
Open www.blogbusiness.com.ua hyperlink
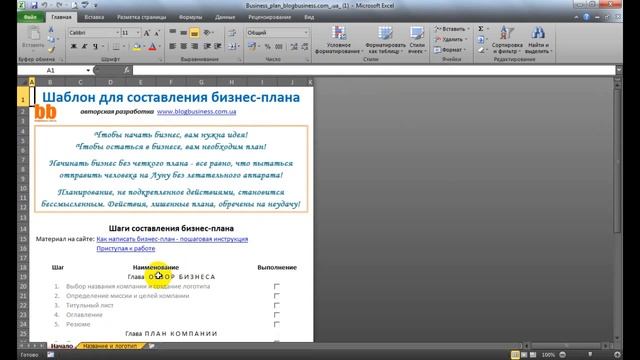point(196,111)
